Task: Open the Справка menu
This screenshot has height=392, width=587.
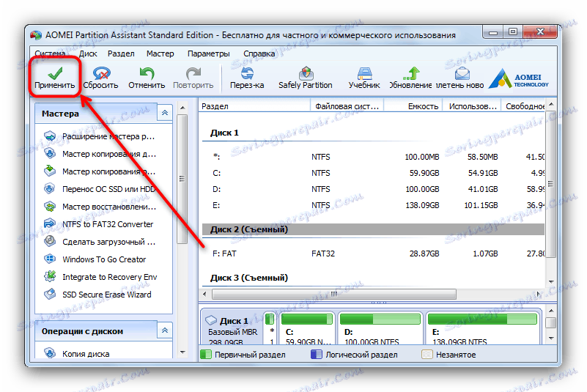Action: click(x=259, y=53)
